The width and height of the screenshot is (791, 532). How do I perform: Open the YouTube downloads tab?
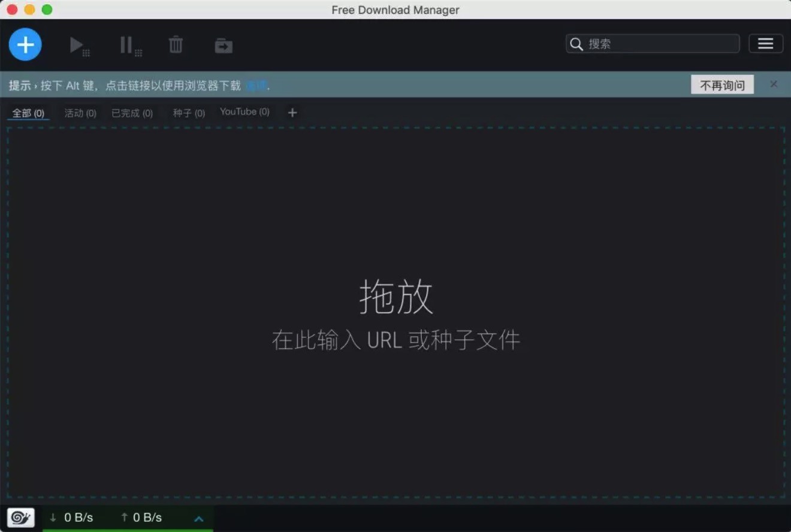(x=244, y=111)
